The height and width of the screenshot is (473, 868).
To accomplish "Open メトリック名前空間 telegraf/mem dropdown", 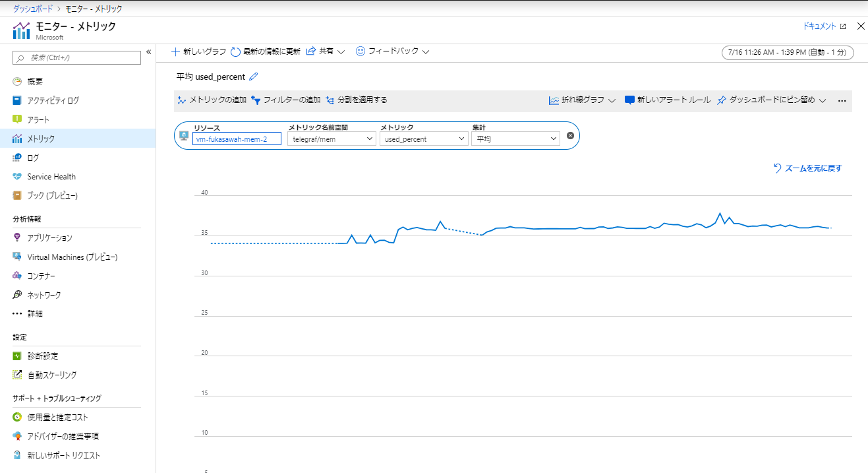I will (332, 139).
